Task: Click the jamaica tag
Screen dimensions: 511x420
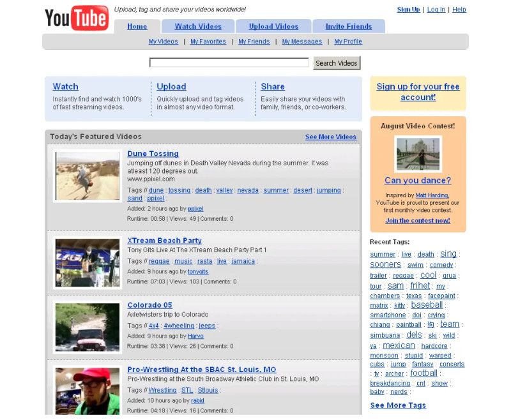Action: pyautogui.click(x=243, y=261)
